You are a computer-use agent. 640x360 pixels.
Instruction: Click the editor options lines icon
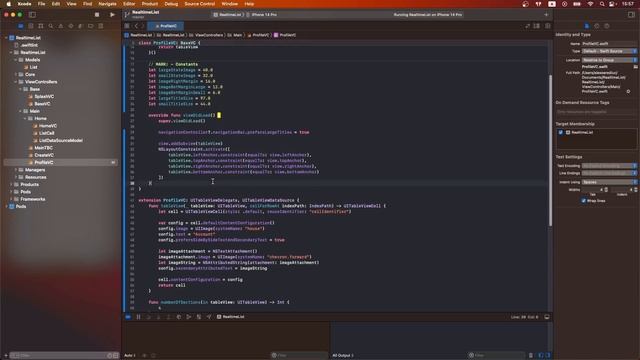point(537,26)
